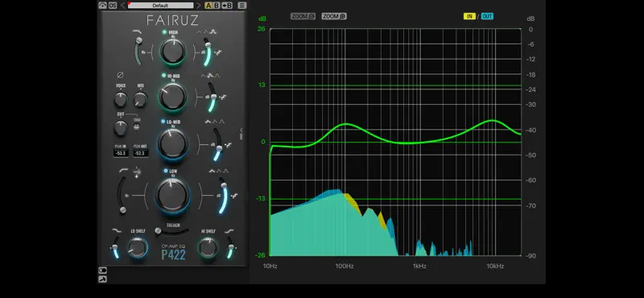This screenshot has height=298, width=644.
Task: Click the HIGH band dB gain slider
Action: click(207, 52)
